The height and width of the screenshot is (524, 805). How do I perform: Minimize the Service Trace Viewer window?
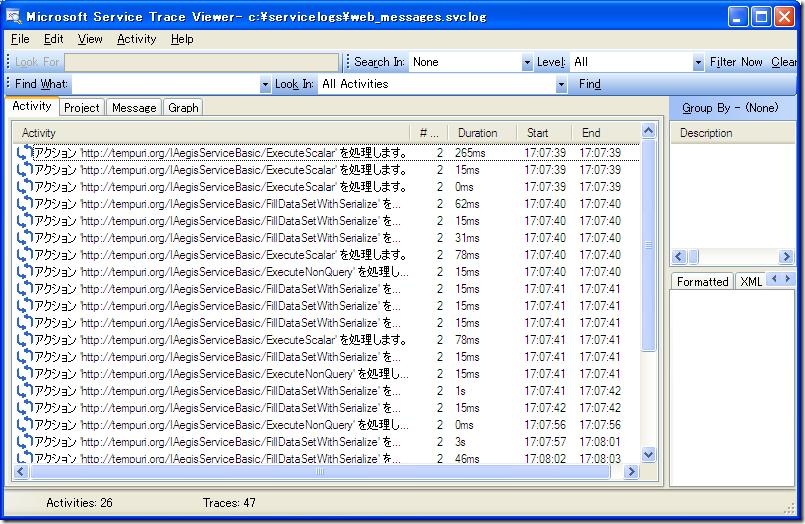pyautogui.click(x=738, y=17)
